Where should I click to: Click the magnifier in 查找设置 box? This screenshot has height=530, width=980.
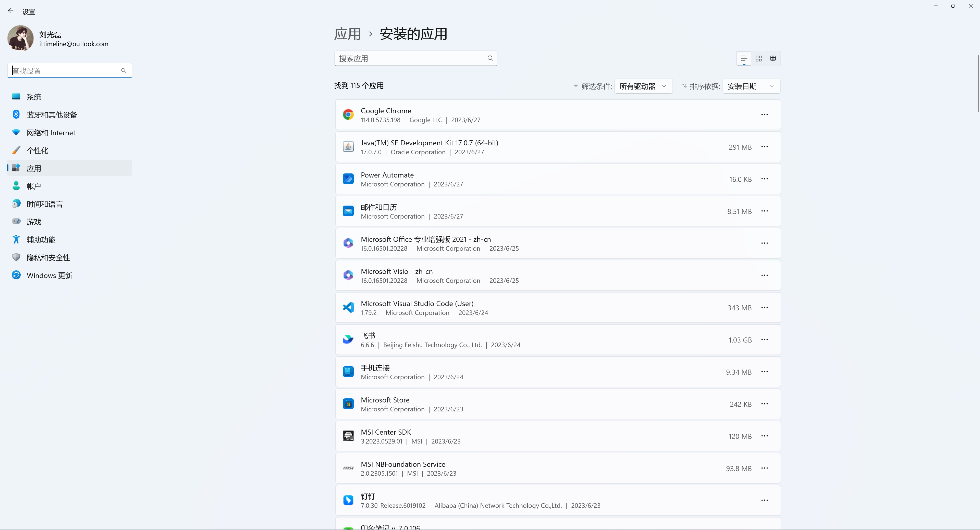tap(124, 70)
